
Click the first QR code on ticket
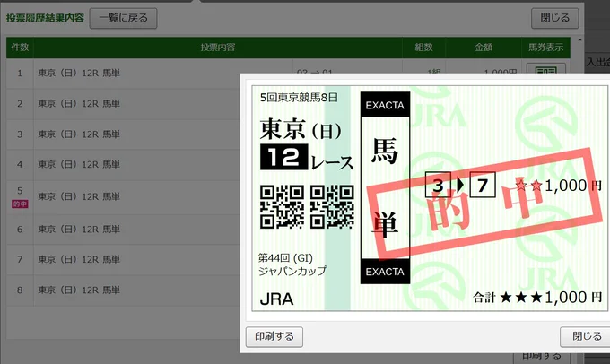click(x=282, y=207)
